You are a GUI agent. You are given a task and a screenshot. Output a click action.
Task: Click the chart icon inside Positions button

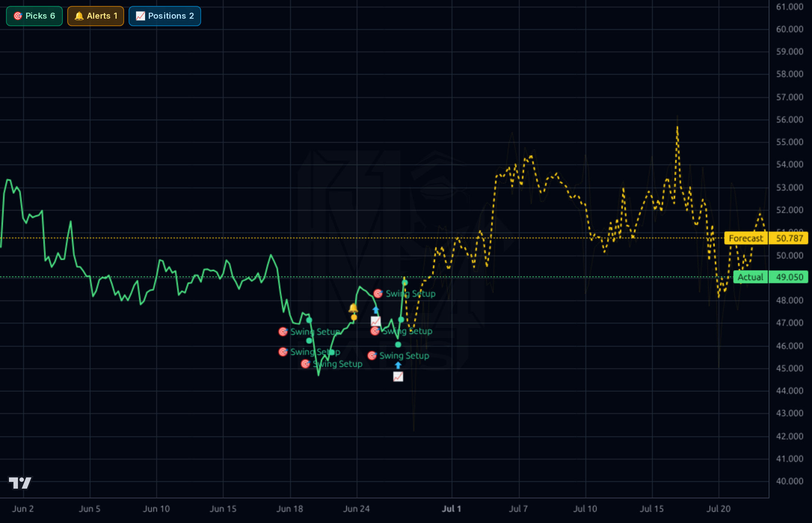(140, 16)
